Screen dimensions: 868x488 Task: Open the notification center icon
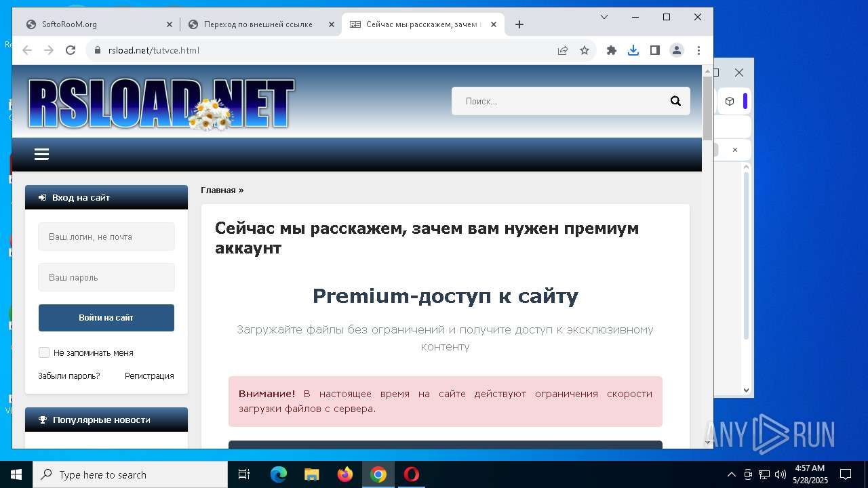point(846,474)
